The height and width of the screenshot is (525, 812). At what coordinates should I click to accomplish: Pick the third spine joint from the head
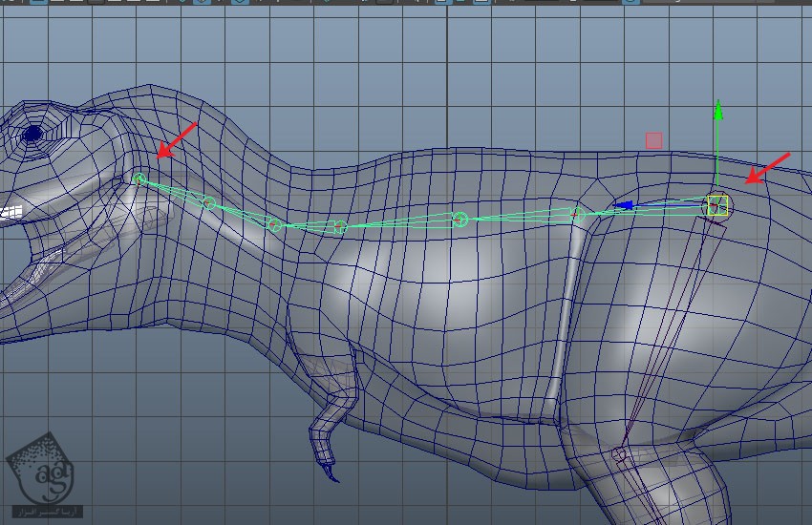pyautogui.click(x=274, y=225)
